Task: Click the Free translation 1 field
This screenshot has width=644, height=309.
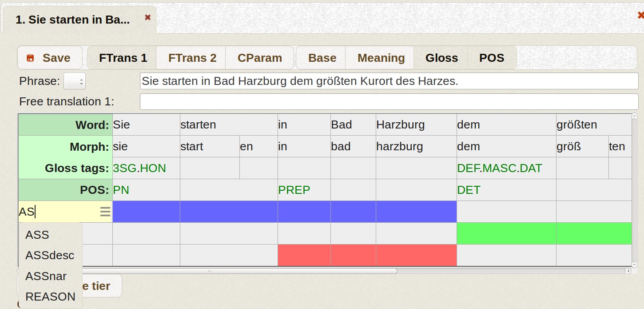Action: 389,102
